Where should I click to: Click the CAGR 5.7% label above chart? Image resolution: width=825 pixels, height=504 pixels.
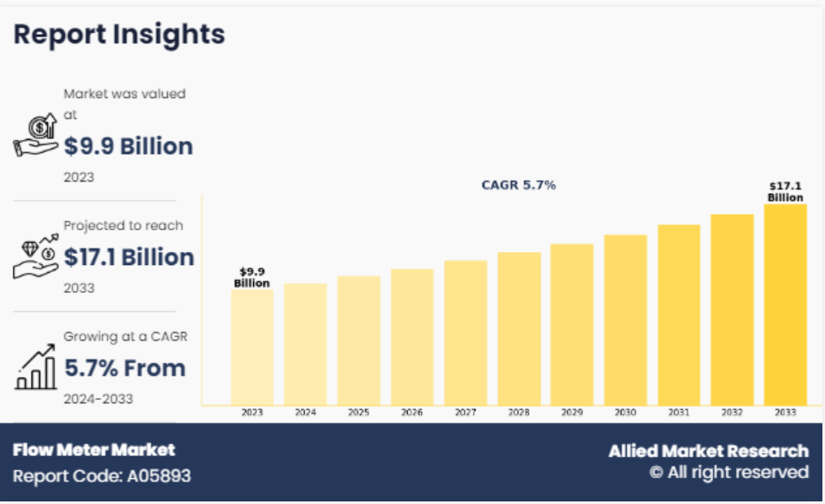[518, 185]
